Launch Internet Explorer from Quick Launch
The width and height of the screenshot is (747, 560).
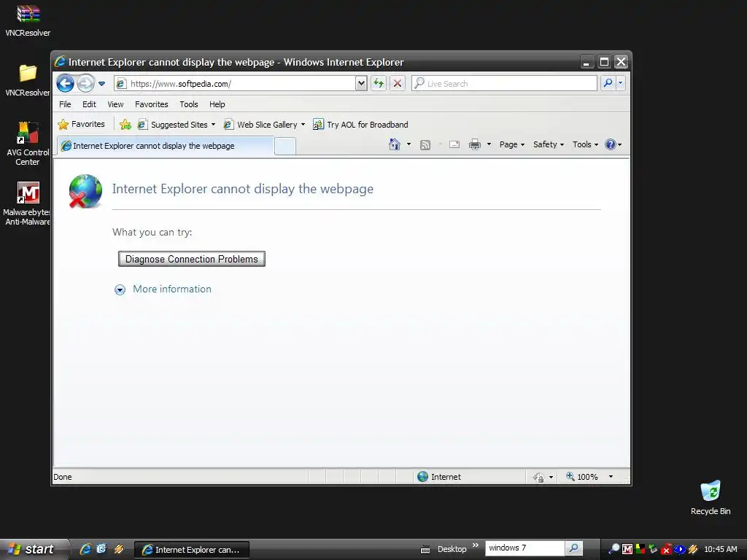click(x=86, y=549)
